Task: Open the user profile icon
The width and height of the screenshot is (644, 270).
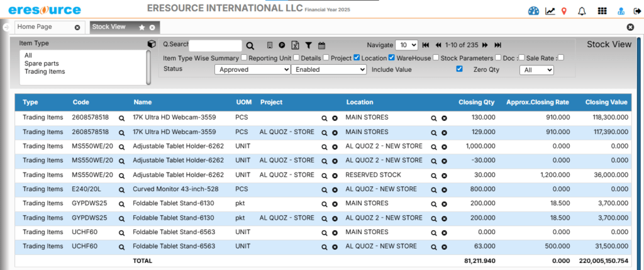Action: coord(621,11)
